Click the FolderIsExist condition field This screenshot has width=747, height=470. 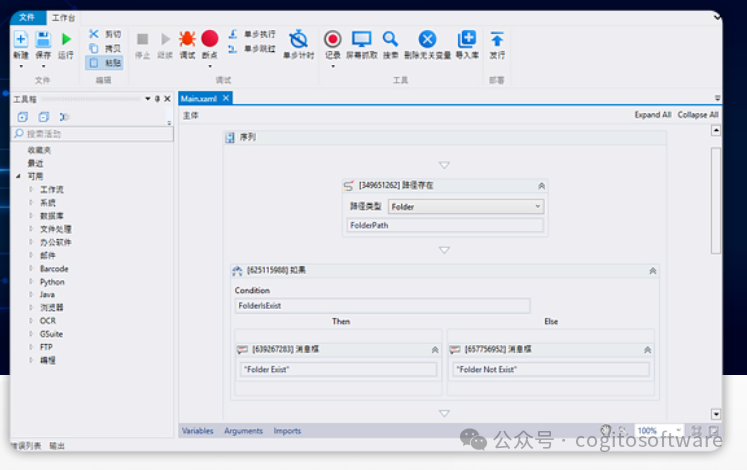(x=382, y=306)
